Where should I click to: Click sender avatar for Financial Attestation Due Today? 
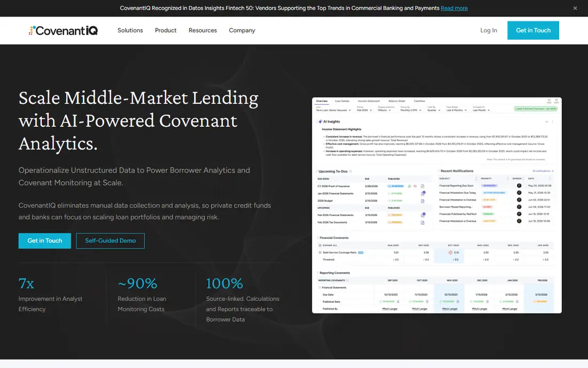click(x=519, y=193)
